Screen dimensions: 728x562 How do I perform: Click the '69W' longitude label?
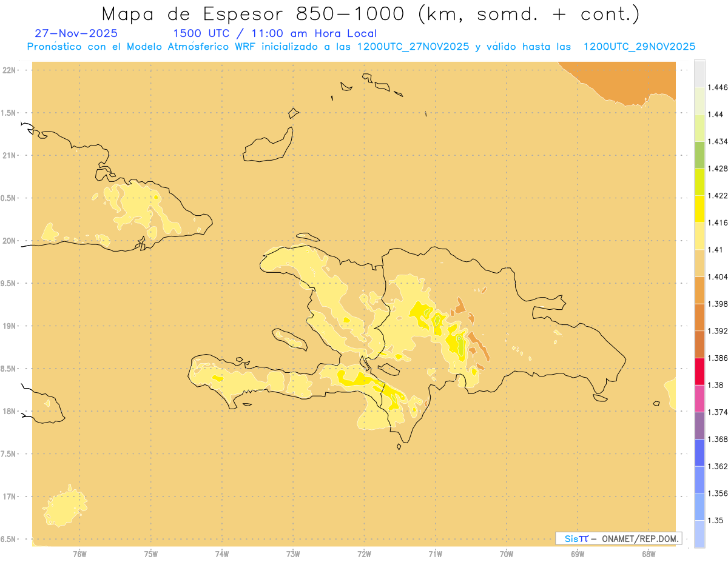point(578,554)
